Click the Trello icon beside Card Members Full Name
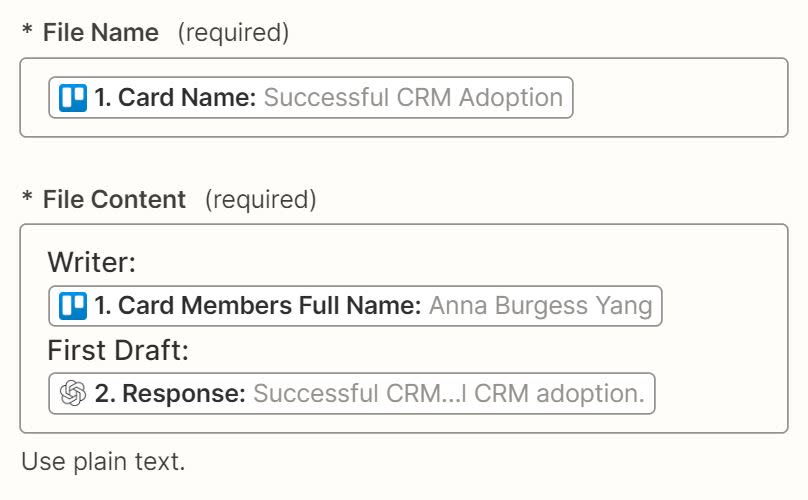Viewport: 808px width, 500px height. click(x=73, y=306)
